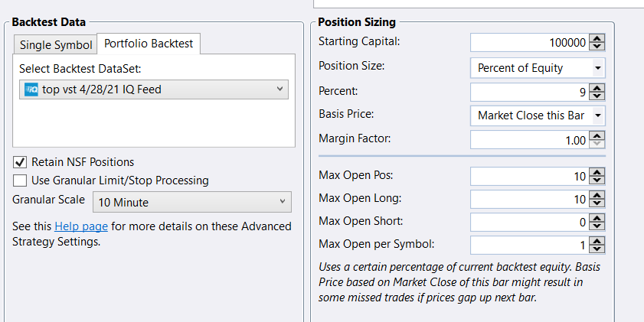
Task: Decrease Percent value with down arrow
Action: [x=597, y=96]
